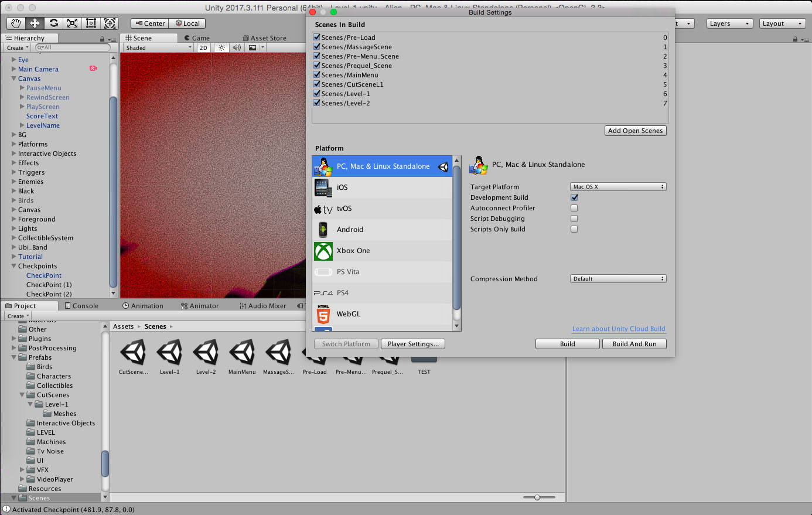Select the Rect Transform tool
The width and height of the screenshot is (812, 515).
click(x=91, y=23)
